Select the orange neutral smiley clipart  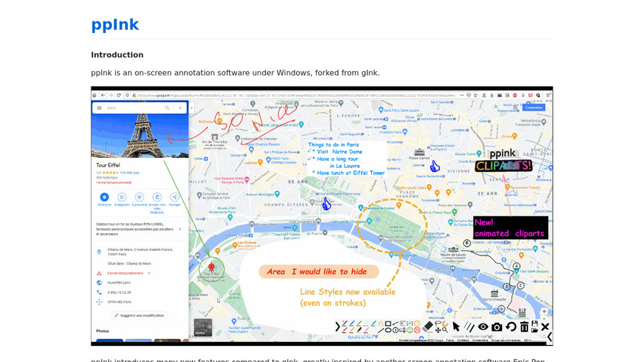(x=417, y=324)
